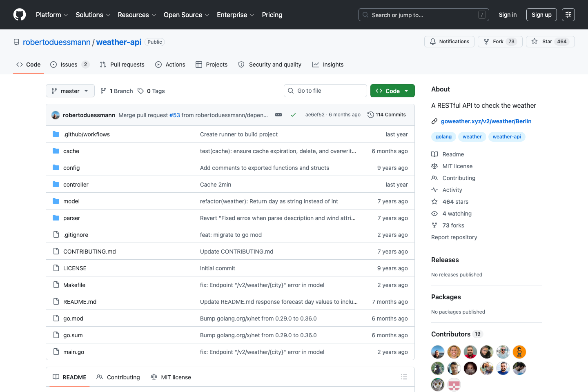This screenshot has height=392, width=588.
Task: Open the goweather.xyz Berlin link
Action: point(486,121)
